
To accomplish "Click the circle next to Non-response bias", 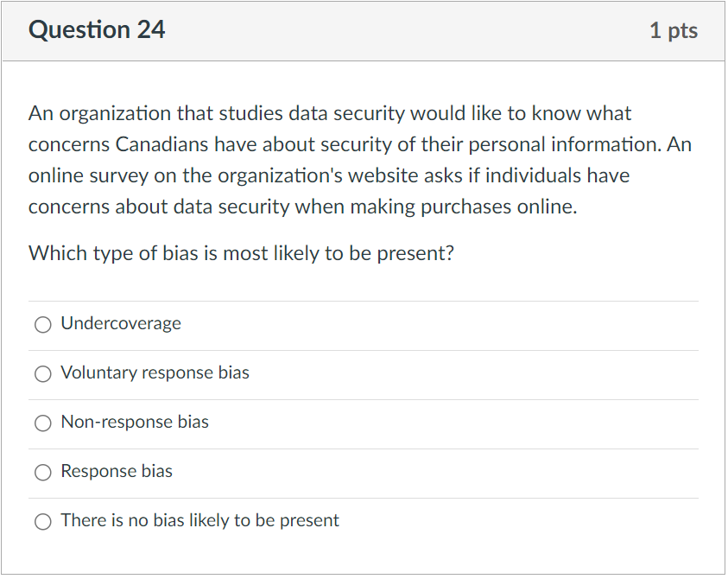I will coord(42,423).
